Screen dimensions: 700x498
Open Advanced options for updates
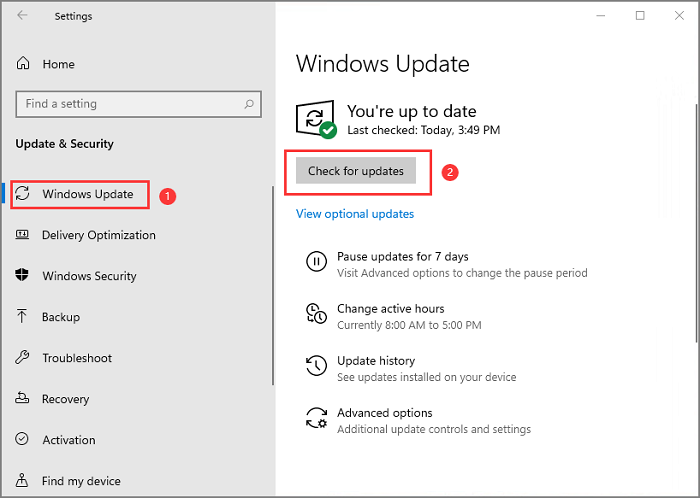pyautogui.click(x=384, y=413)
